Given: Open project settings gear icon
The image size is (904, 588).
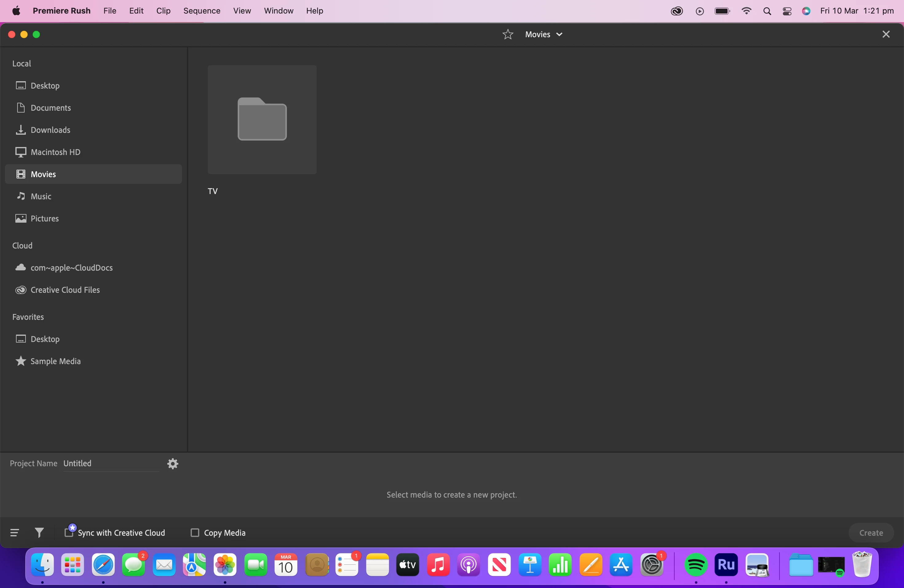Looking at the screenshot, I should [x=173, y=463].
